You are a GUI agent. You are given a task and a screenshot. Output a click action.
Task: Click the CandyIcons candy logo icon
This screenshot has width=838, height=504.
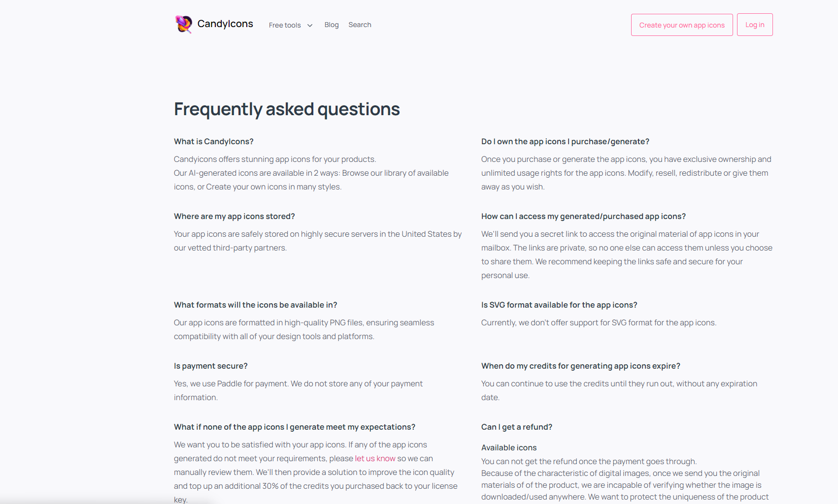click(x=183, y=24)
